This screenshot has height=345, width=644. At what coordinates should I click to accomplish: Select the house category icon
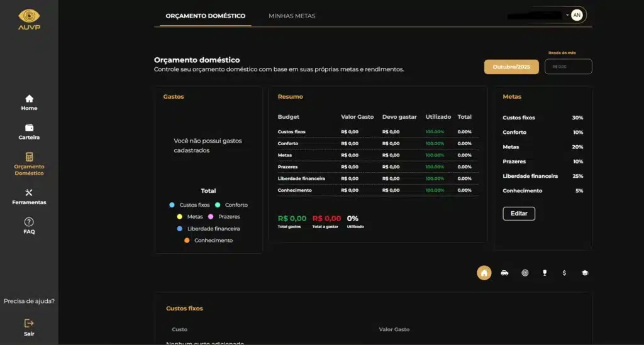tap(484, 273)
